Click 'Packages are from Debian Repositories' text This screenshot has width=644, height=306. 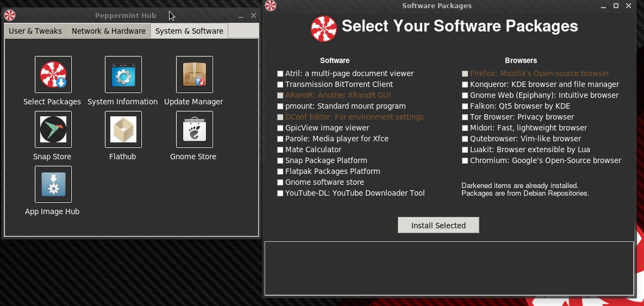point(526,193)
